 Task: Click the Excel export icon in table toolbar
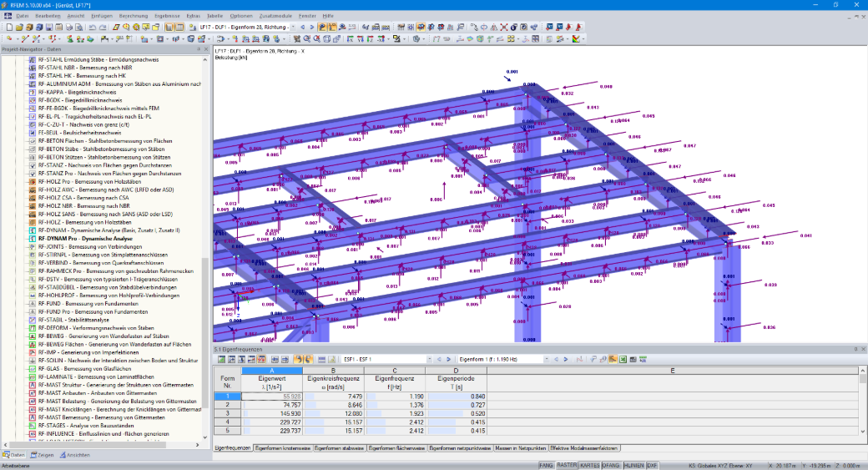tap(623, 359)
